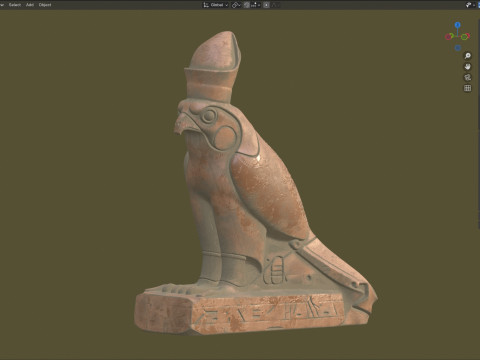Image resolution: width=480 pixels, height=360 pixels.
Task: Click the pan view hand icon
Action: point(468,66)
